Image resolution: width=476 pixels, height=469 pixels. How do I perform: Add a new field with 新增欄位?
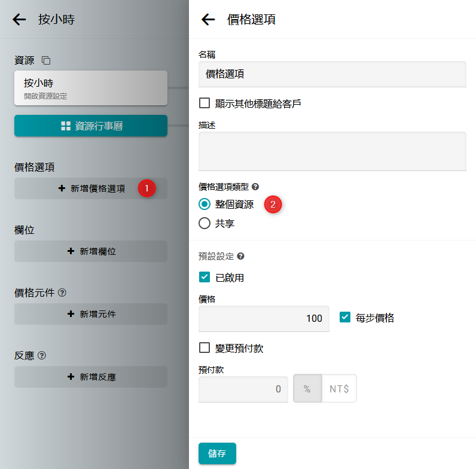(91, 251)
